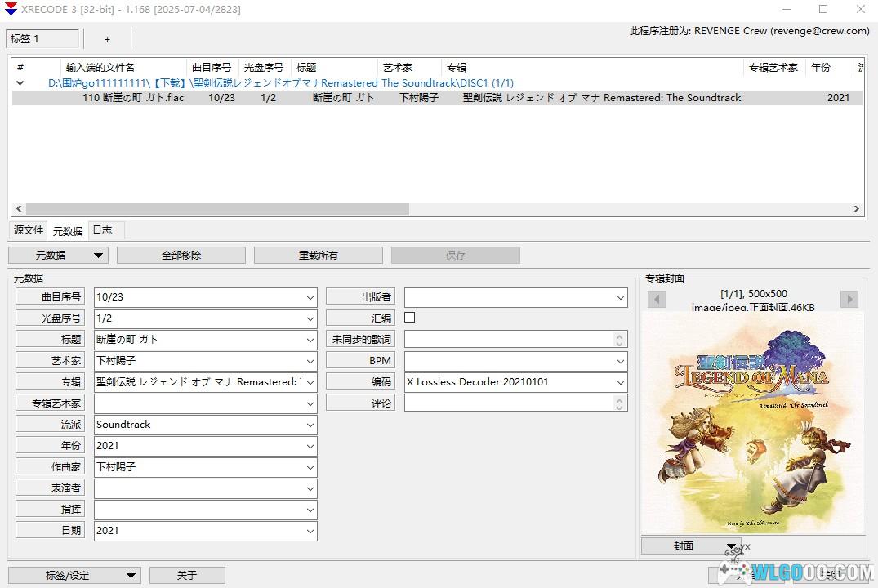
Task: Click the 年份 column header
Action: [828, 68]
